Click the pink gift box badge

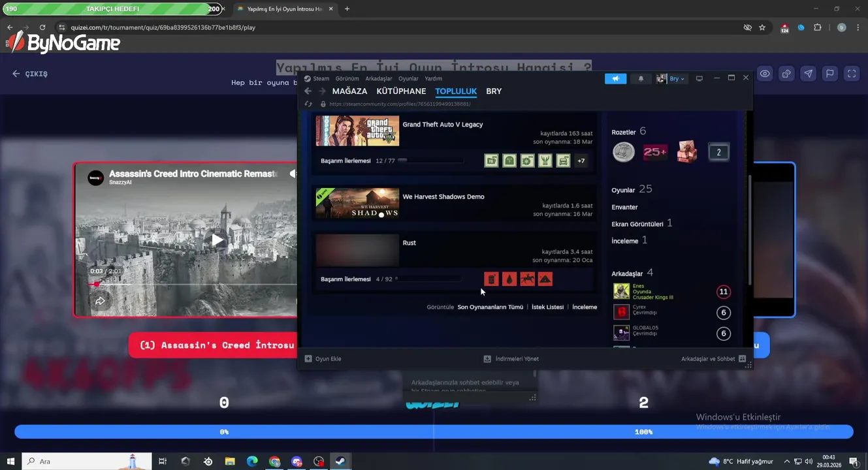[686, 152]
